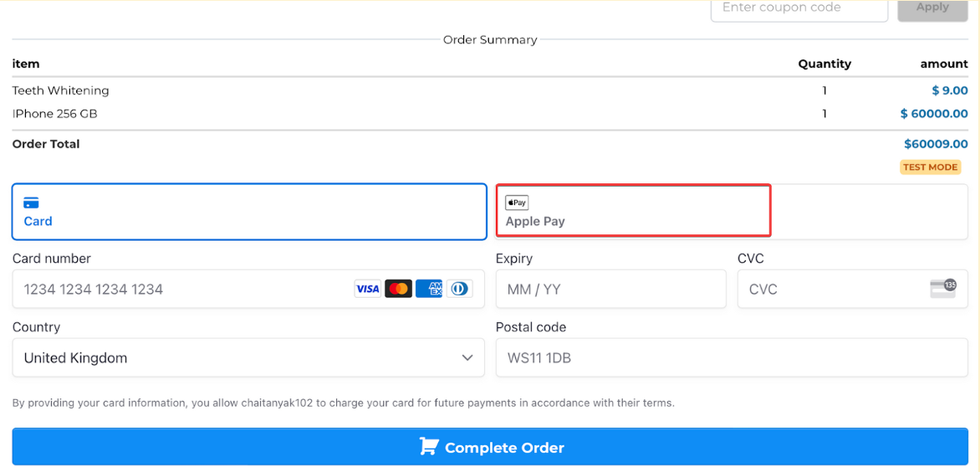Click the American Express brand icon
This screenshot has width=980, height=472.
429,289
